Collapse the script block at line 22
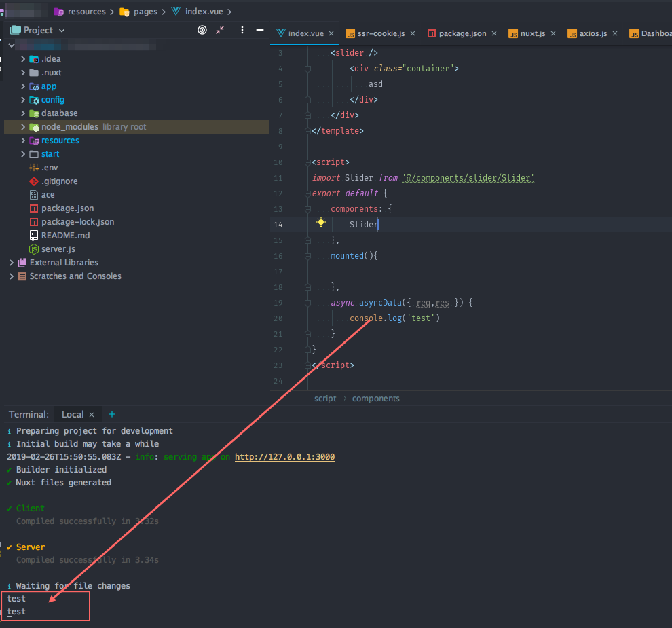Viewport: 672px width, 628px height. coord(307,349)
